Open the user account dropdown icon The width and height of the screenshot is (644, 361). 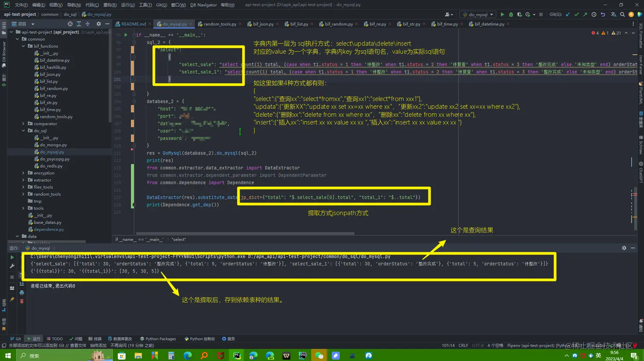click(x=448, y=14)
